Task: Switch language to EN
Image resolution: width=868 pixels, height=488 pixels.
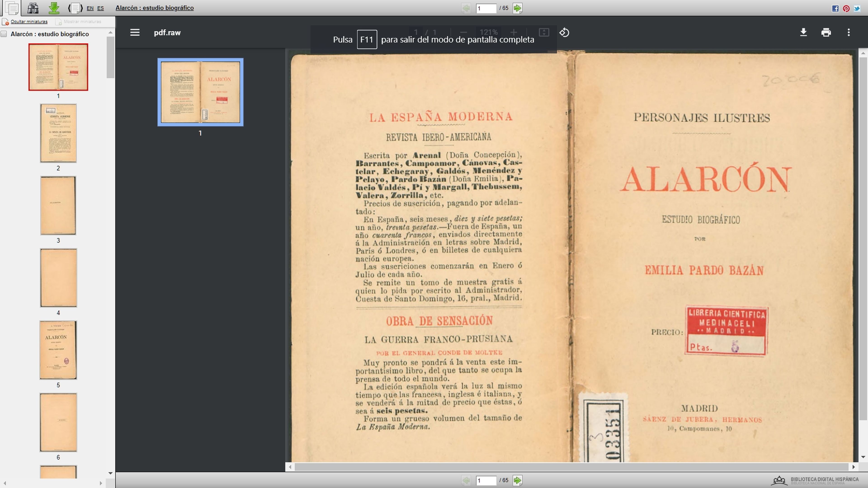Action: pyautogui.click(x=90, y=8)
